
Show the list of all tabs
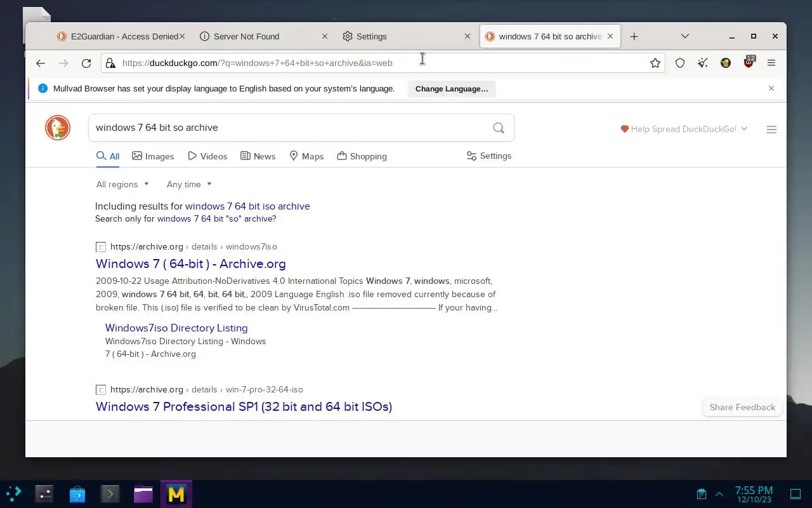pos(685,36)
